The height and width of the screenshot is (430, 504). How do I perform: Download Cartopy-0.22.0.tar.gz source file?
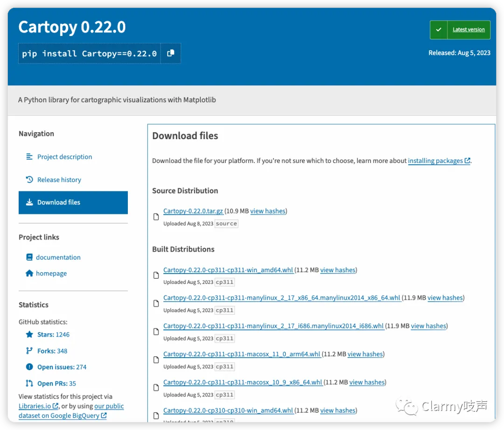click(193, 211)
